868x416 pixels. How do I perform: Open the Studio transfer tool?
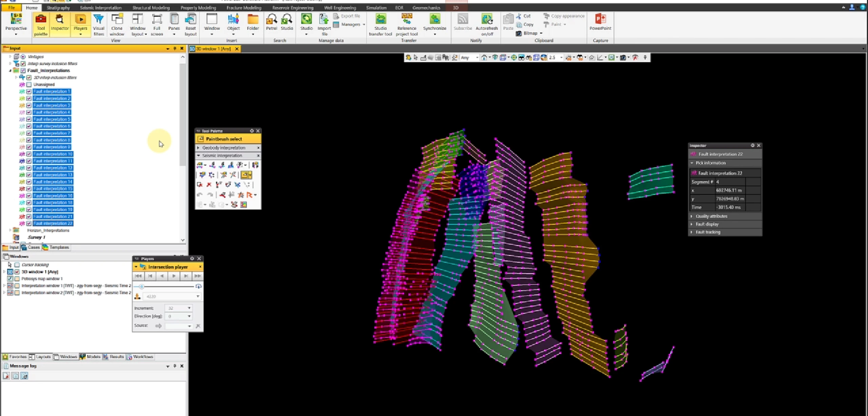pyautogui.click(x=380, y=24)
